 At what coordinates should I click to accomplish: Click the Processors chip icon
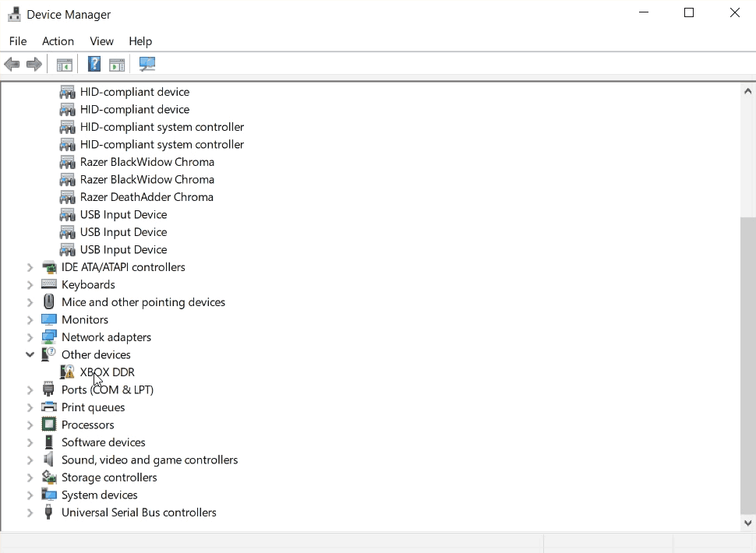[x=48, y=424]
